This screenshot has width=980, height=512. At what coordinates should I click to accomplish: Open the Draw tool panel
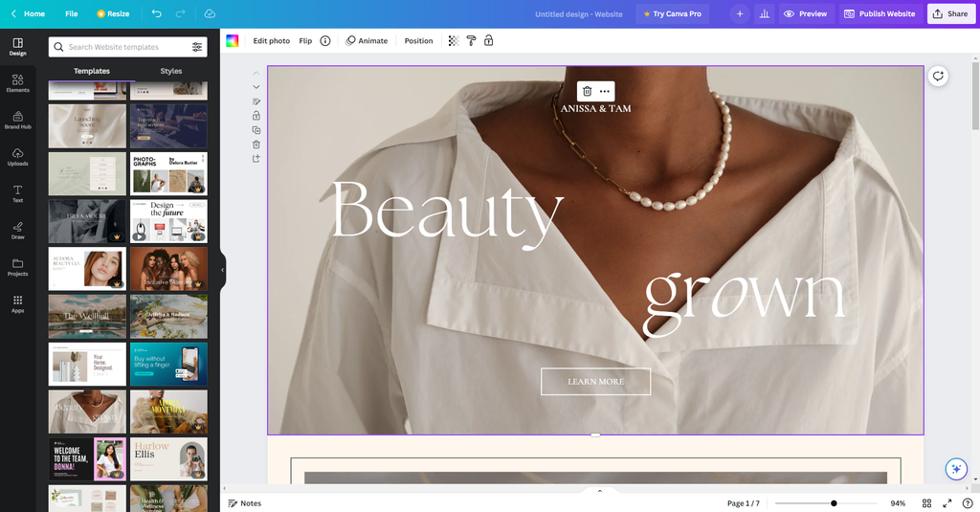tap(17, 230)
